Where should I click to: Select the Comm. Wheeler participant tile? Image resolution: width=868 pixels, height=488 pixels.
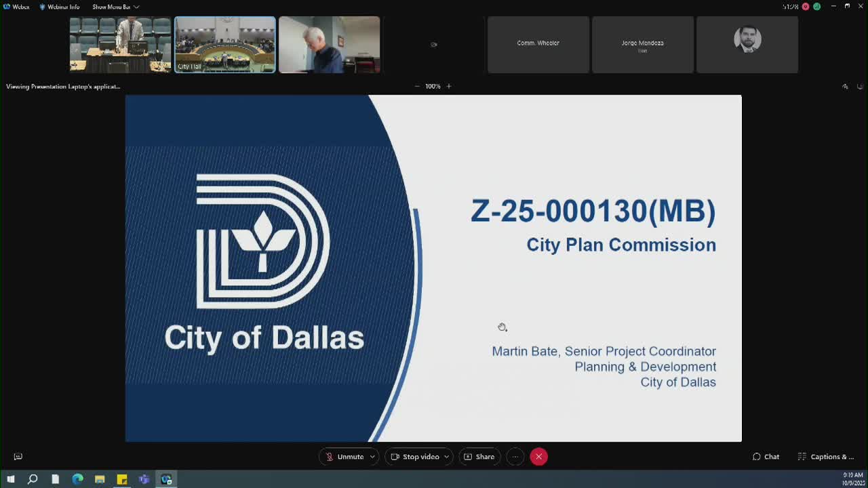pyautogui.click(x=538, y=45)
